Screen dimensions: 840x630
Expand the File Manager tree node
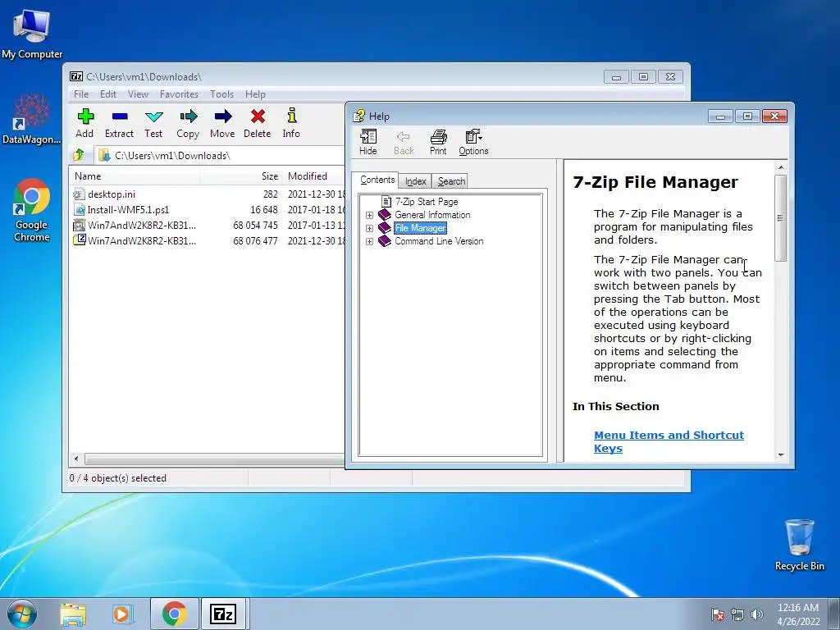[x=369, y=228]
